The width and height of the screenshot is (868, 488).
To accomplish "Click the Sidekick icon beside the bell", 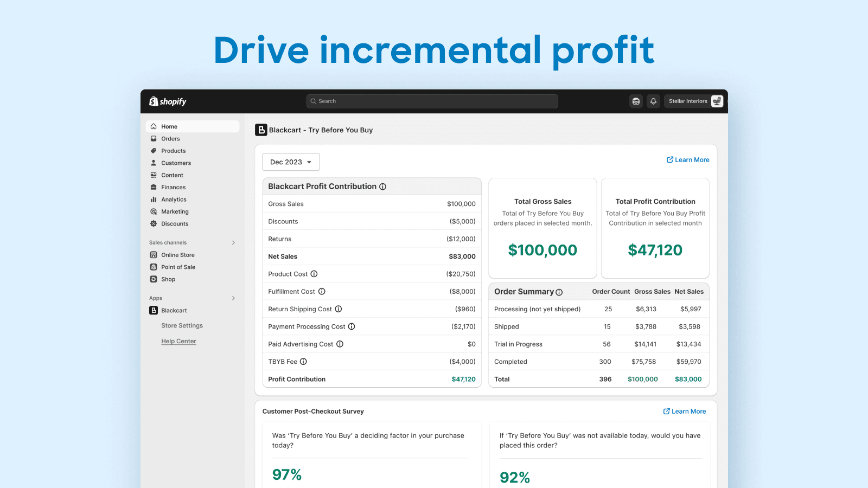I will pos(636,101).
